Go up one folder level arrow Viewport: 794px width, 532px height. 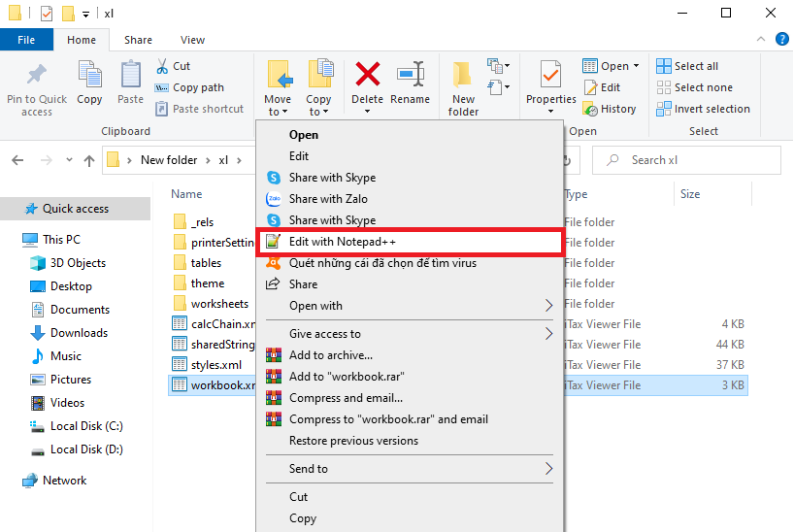coord(89,160)
